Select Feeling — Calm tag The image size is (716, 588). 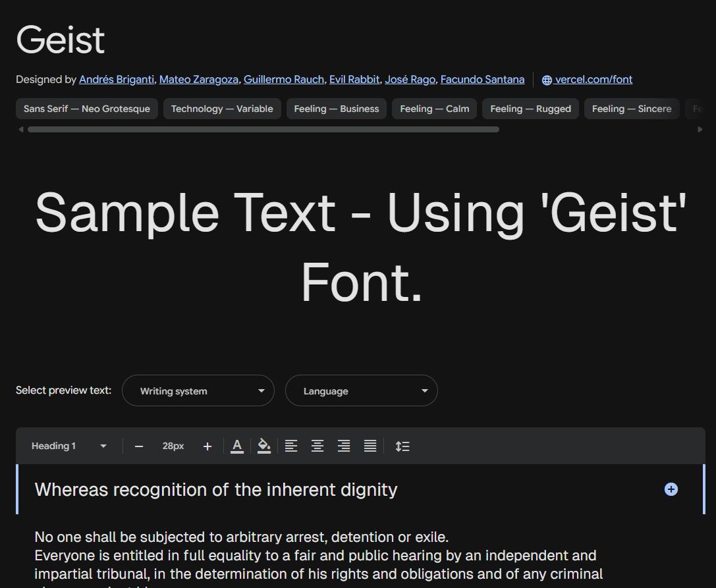coord(434,109)
